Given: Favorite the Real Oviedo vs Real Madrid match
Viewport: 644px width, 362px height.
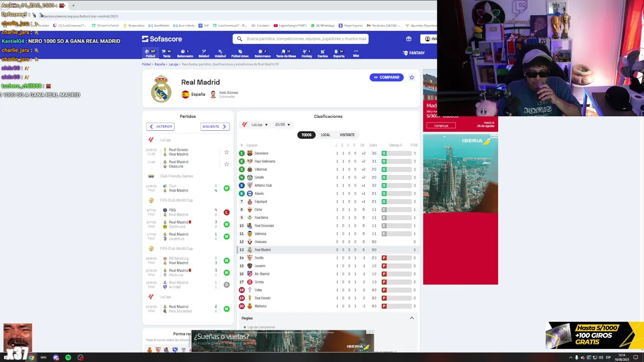Looking at the screenshot, I should click(226, 152).
